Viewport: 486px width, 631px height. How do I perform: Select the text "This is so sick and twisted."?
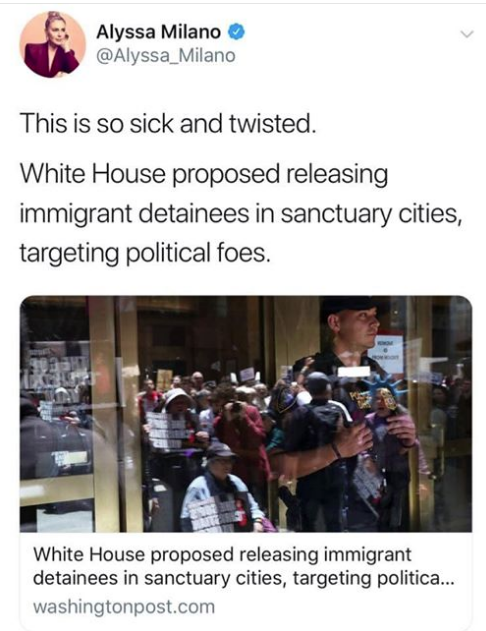tap(167, 124)
